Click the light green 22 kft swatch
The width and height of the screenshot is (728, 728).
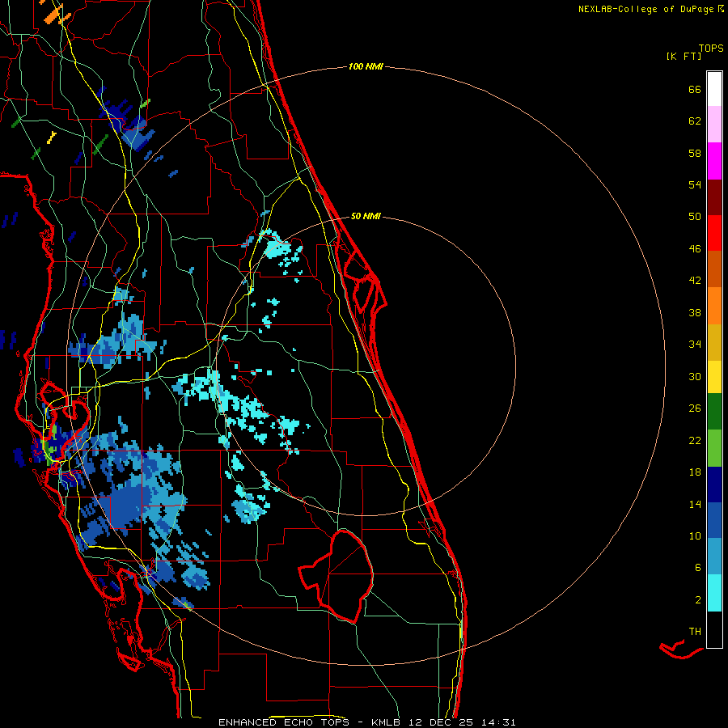click(x=714, y=447)
